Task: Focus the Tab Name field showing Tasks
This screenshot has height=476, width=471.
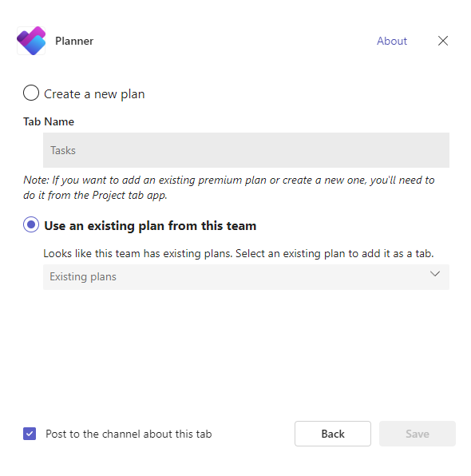Action: tap(246, 150)
